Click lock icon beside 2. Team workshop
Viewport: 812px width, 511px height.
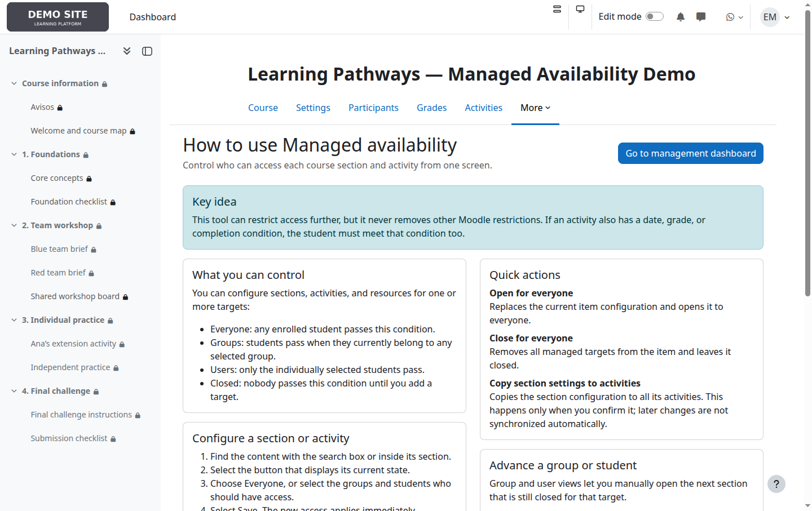coord(99,226)
